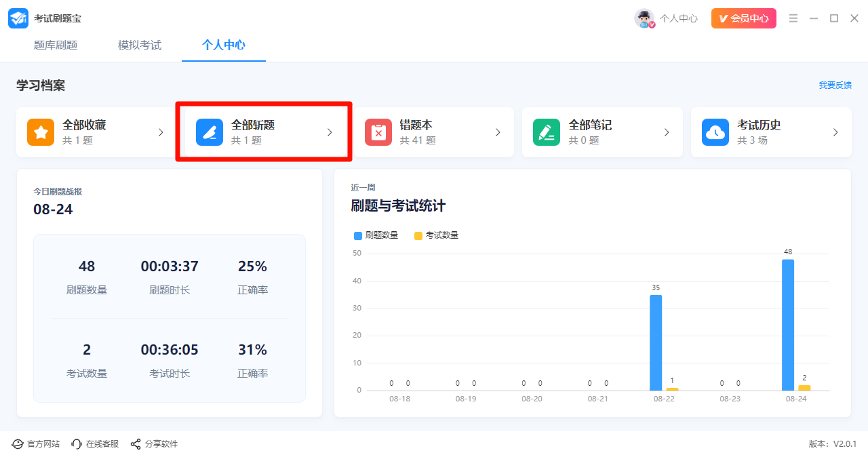Click the orange star 全部收藏 icon
This screenshot has width=868, height=457.
pos(41,132)
